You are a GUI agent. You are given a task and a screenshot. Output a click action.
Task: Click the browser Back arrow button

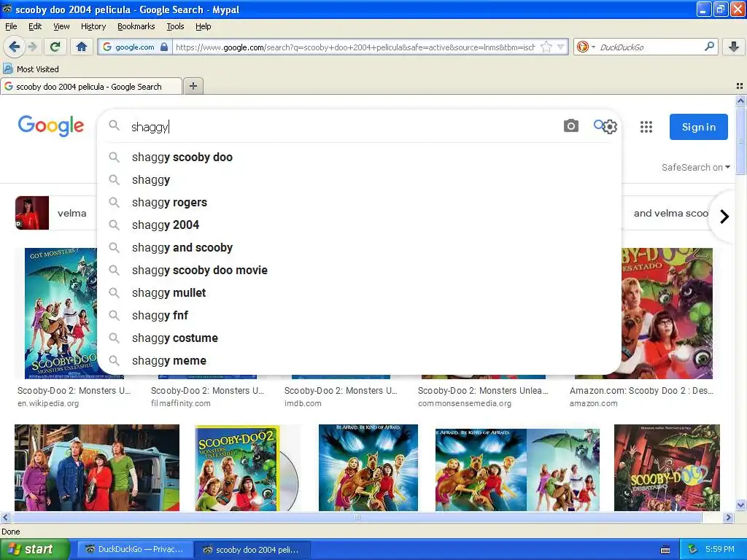(x=15, y=47)
